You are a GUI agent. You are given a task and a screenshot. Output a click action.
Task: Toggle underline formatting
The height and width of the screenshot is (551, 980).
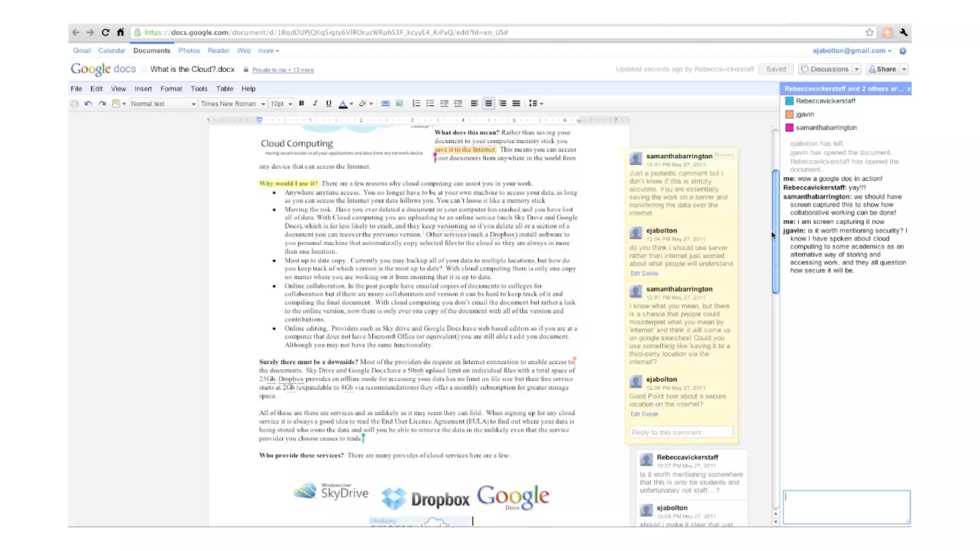pyautogui.click(x=328, y=103)
